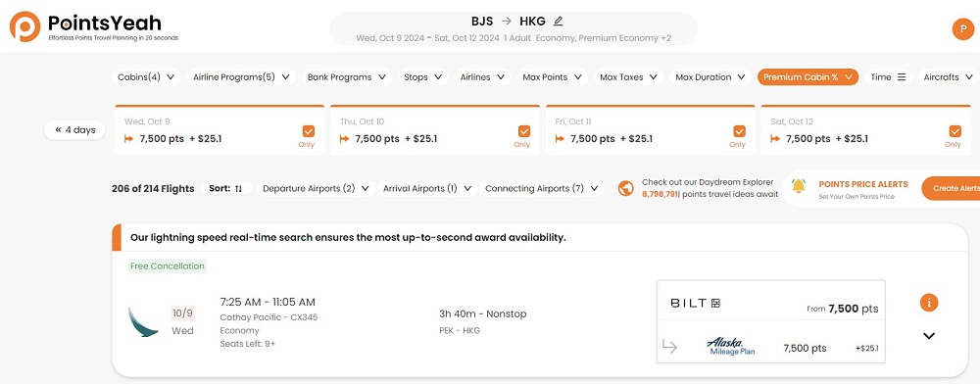The image size is (980, 384).
Task: Open the Connecting Airports (7) dropdown
Action: pyautogui.click(x=541, y=188)
